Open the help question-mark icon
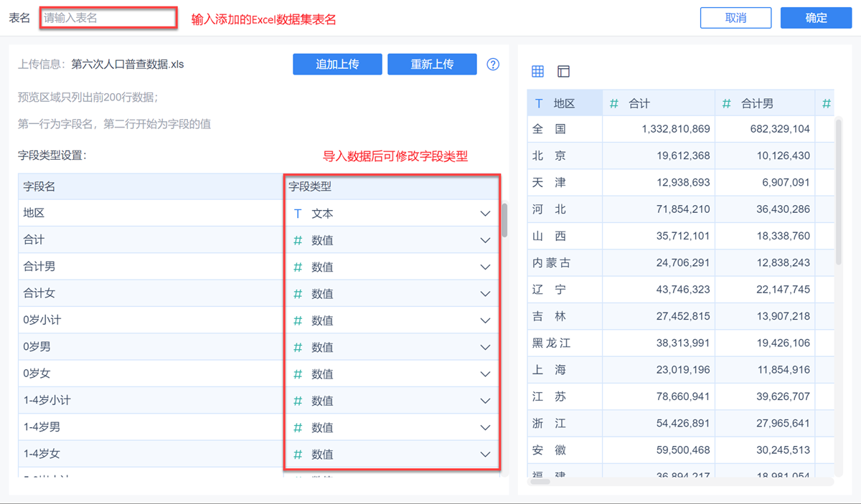 coord(493,64)
